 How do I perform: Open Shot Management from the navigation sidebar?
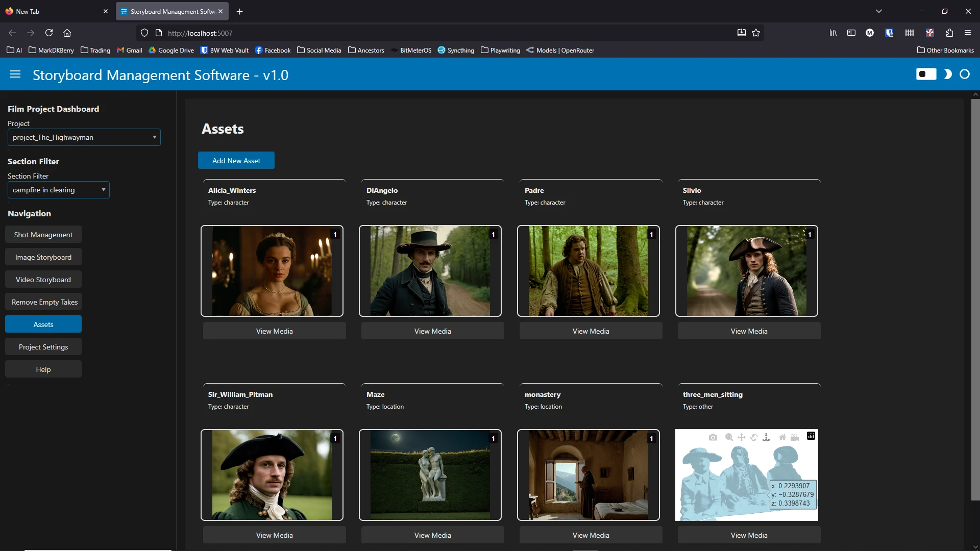43,234
